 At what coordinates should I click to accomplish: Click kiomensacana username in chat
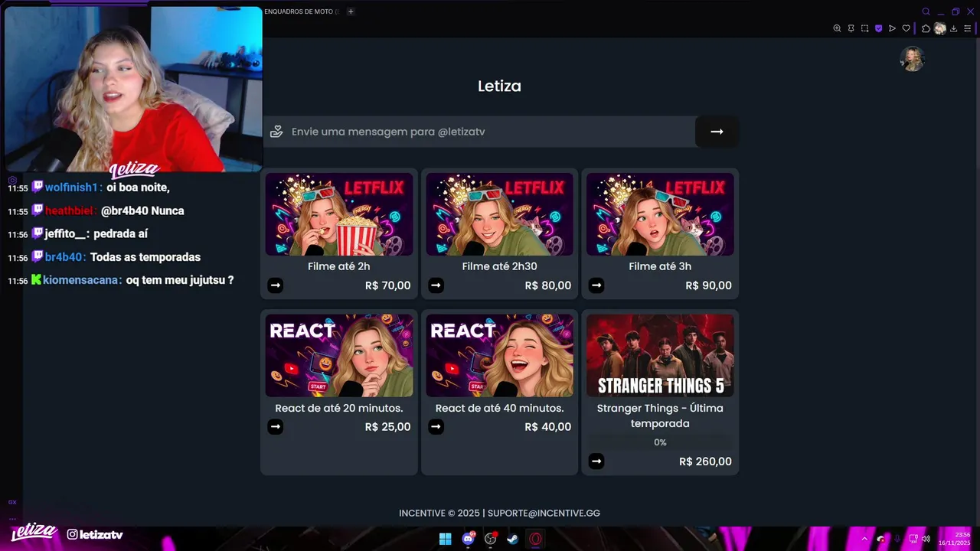[x=80, y=280]
